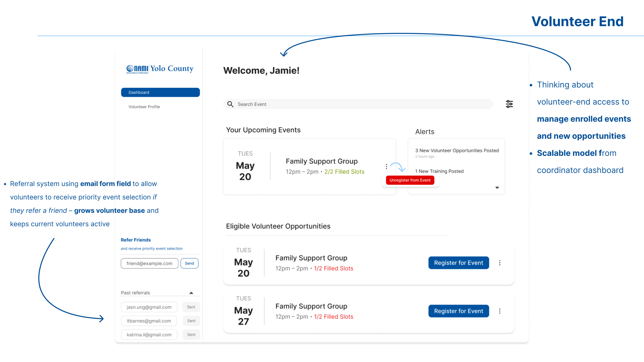Image resolution: width=644 pixels, height=362 pixels.
Task: Select Dashboard in the sidebar
Action: pos(160,93)
